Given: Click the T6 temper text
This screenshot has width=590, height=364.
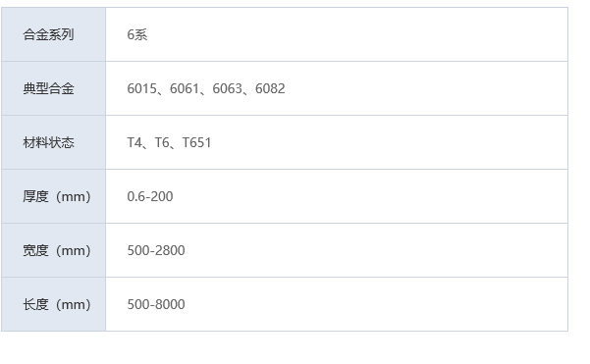Looking at the screenshot, I should (x=162, y=142).
